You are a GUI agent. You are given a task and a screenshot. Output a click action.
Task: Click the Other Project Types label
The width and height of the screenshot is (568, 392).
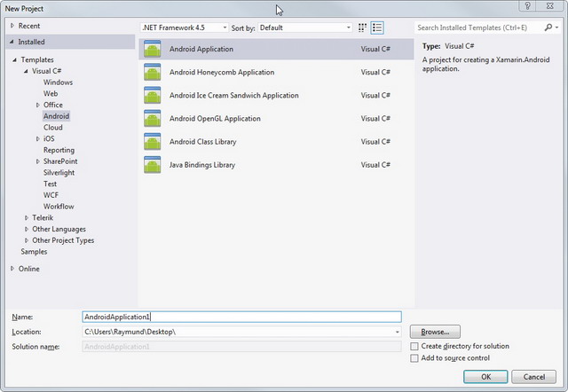tap(63, 240)
